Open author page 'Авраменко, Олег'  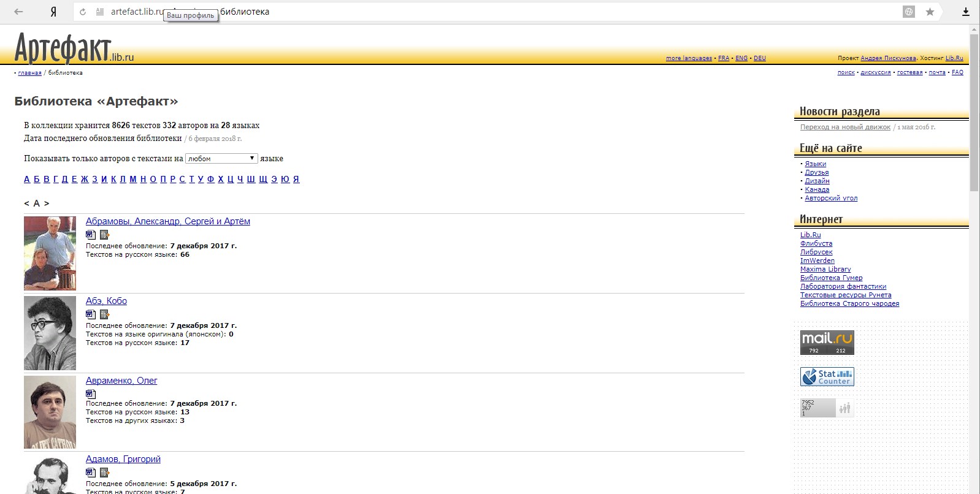(x=121, y=381)
